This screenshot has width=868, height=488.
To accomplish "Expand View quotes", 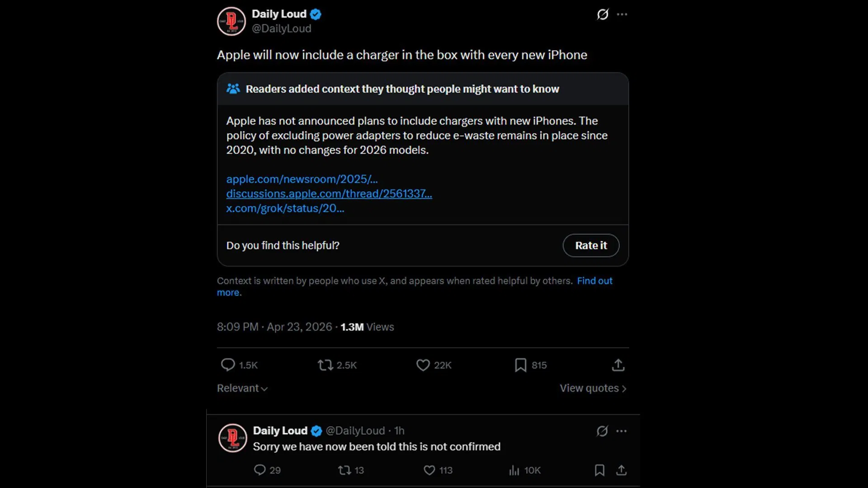I will (x=593, y=388).
